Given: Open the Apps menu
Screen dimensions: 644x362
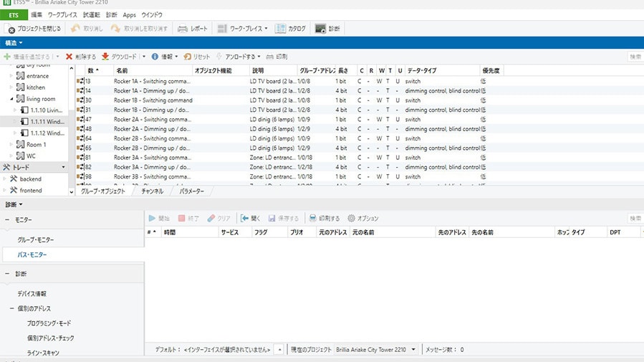Looking at the screenshot, I should click(129, 14).
